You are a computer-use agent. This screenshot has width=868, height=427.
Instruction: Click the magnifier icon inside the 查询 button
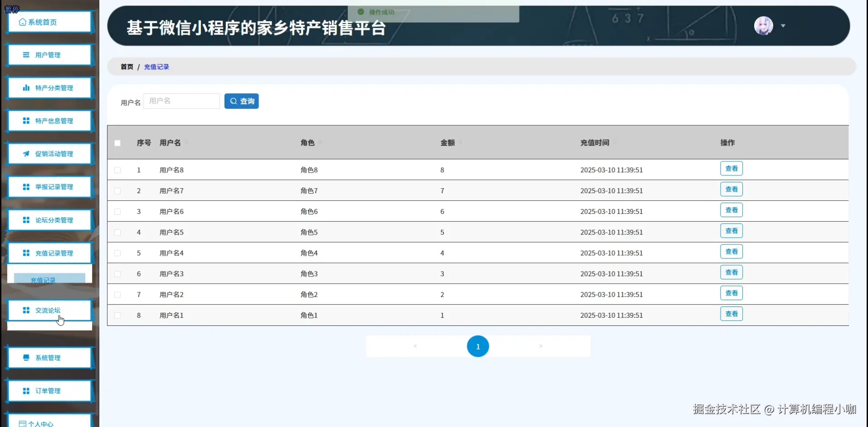234,101
